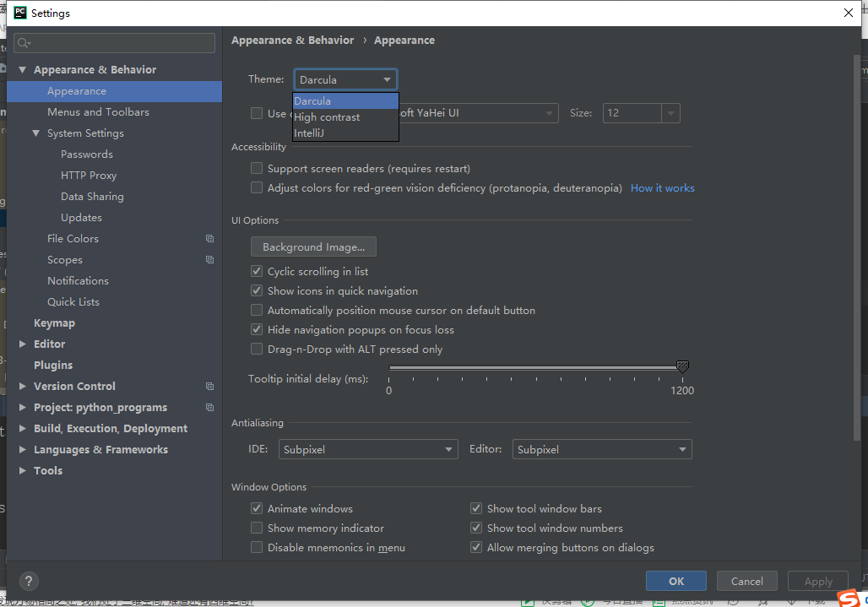Click the Tooltip initial delay slider thumb
The width and height of the screenshot is (868, 607).
point(682,366)
